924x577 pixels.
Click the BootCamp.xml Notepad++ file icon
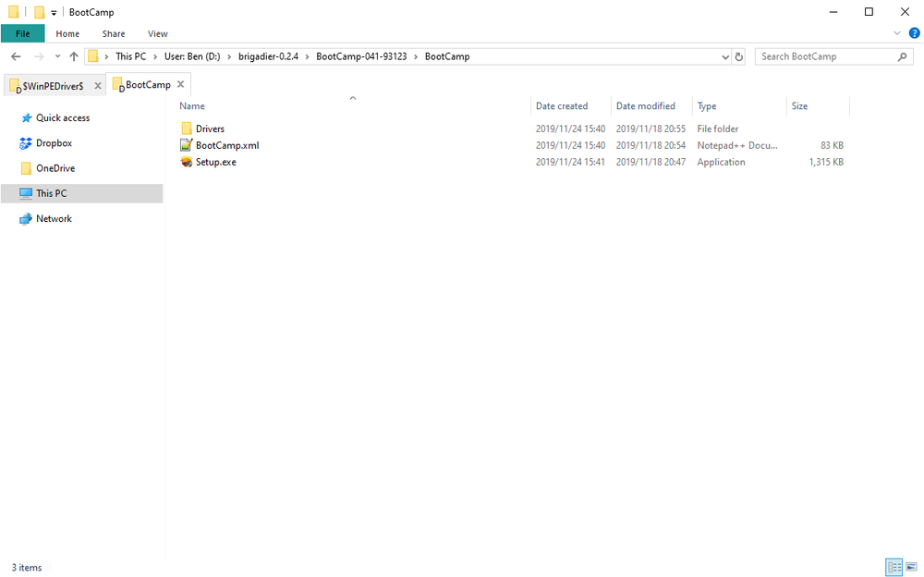tap(187, 145)
